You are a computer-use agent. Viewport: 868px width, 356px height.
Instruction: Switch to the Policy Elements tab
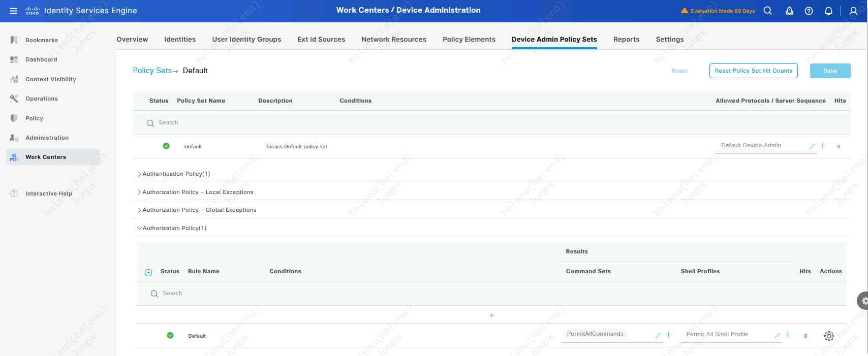[469, 40]
